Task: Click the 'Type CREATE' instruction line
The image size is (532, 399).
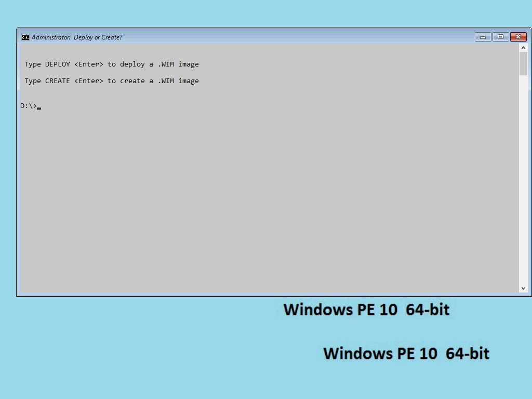Action: (111, 81)
